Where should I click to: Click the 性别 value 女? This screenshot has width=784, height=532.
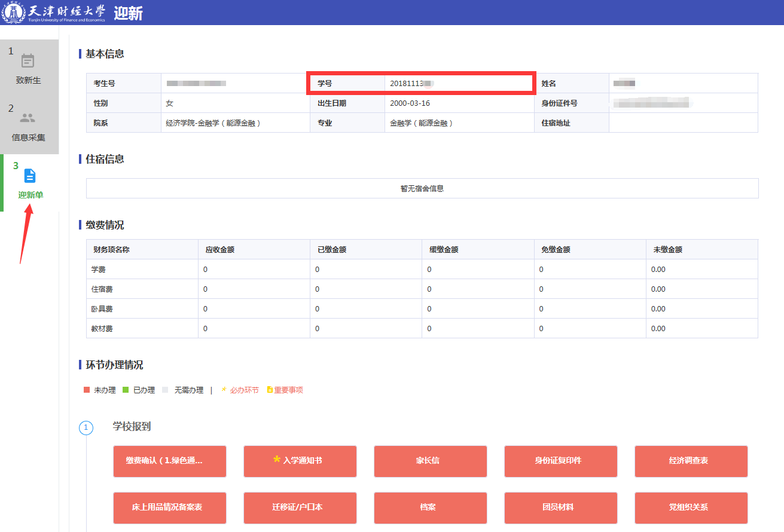coord(169,103)
